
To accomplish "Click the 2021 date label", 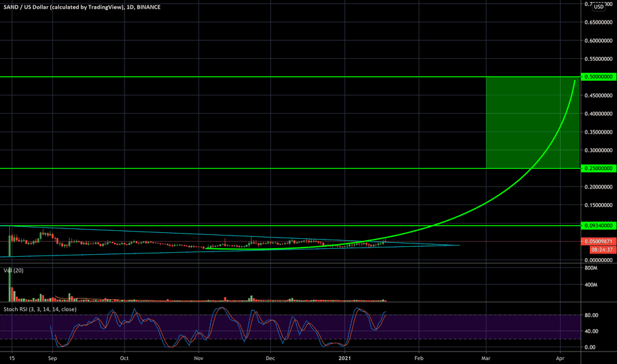I will 345,358.
